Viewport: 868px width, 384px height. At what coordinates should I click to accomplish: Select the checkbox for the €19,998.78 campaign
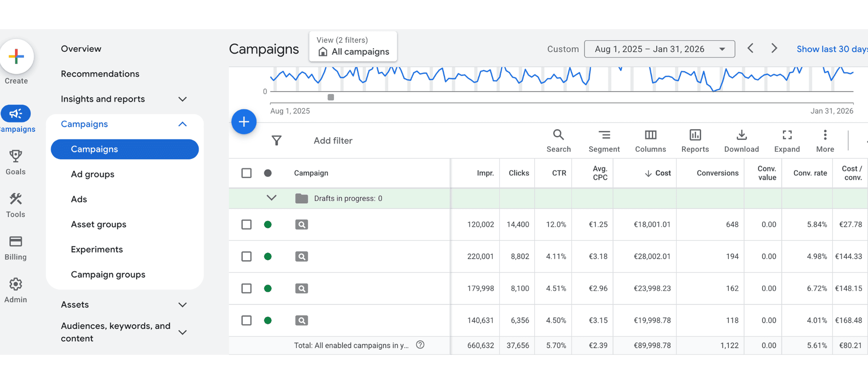247,320
